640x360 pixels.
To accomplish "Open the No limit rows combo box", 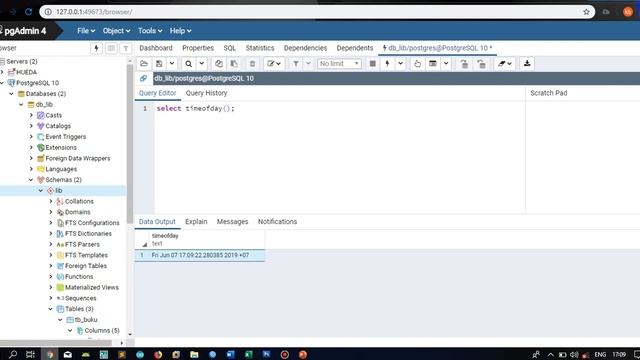I will 339,64.
